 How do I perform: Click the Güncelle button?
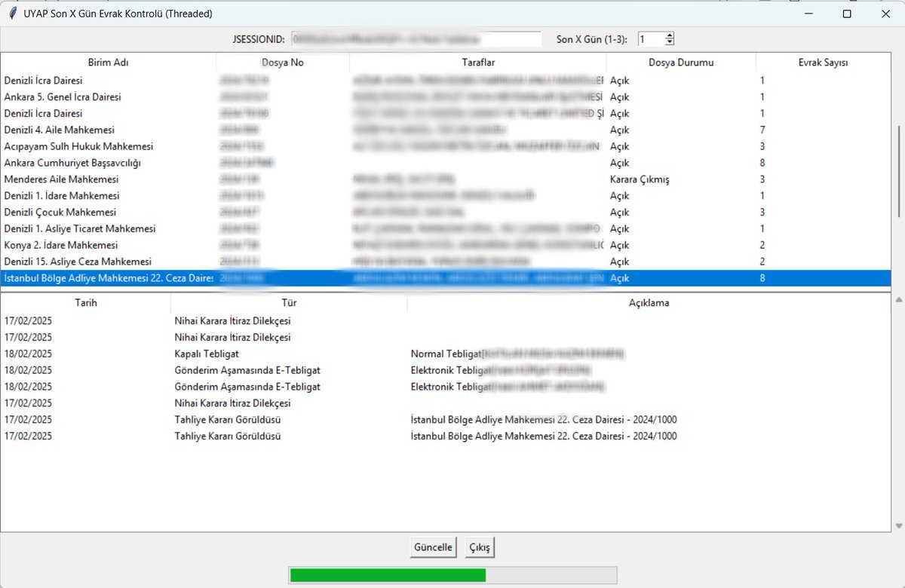click(x=434, y=547)
